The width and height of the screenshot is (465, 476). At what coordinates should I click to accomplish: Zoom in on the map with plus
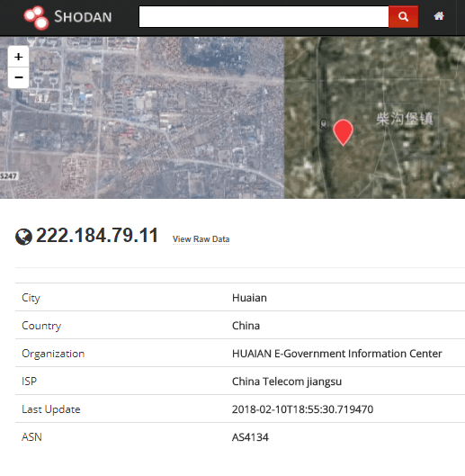click(19, 57)
